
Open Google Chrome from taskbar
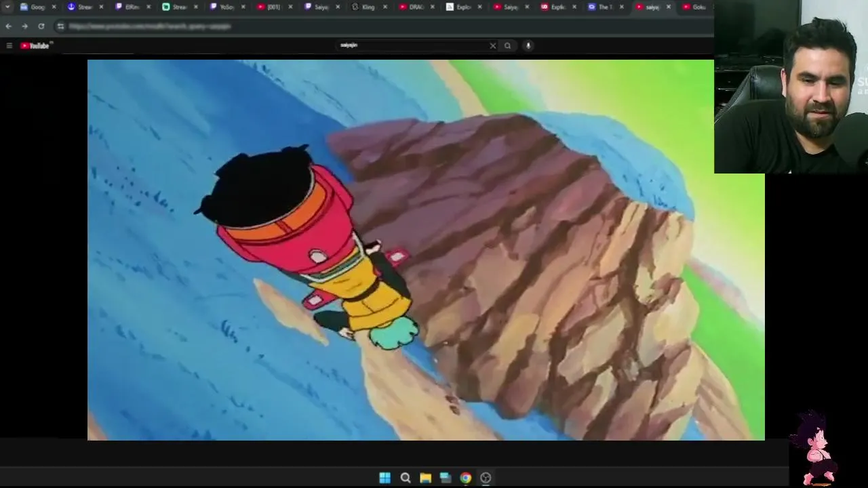click(x=465, y=478)
